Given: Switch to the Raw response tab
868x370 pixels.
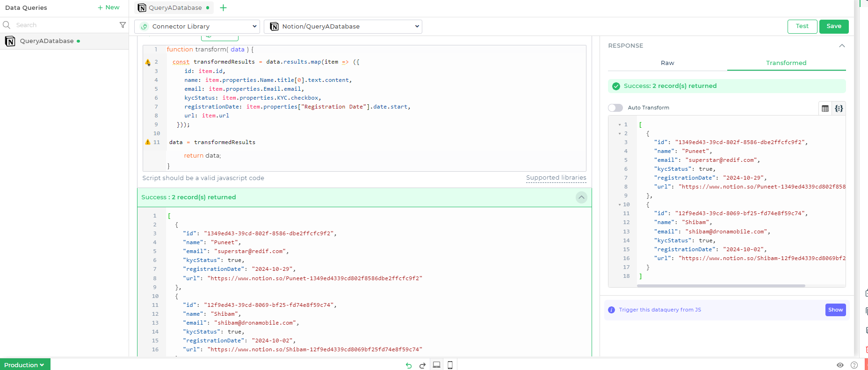Looking at the screenshot, I should click(x=667, y=63).
